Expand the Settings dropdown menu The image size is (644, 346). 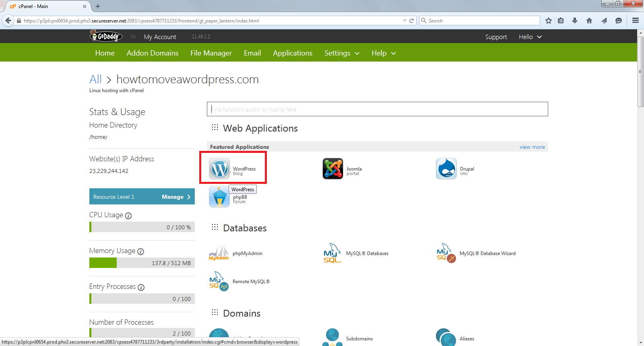coord(342,53)
